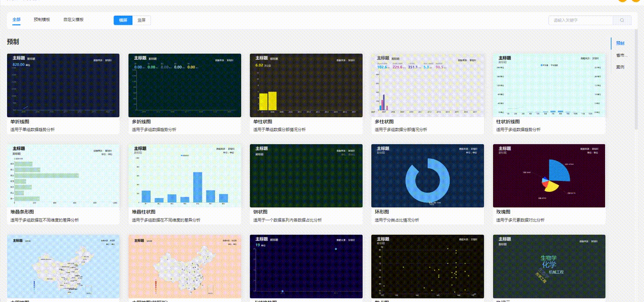
Task: Select the 单柱状图 yellow bar template
Action: click(306, 85)
